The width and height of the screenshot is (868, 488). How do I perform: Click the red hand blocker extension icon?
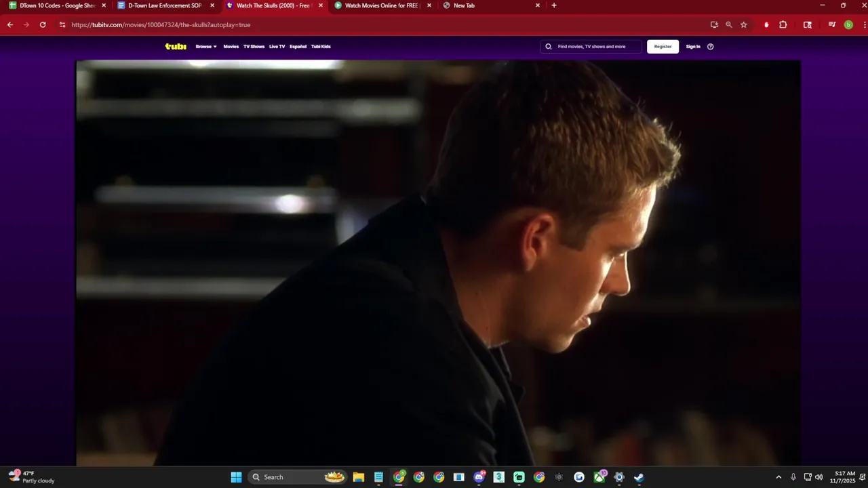[x=766, y=24]
